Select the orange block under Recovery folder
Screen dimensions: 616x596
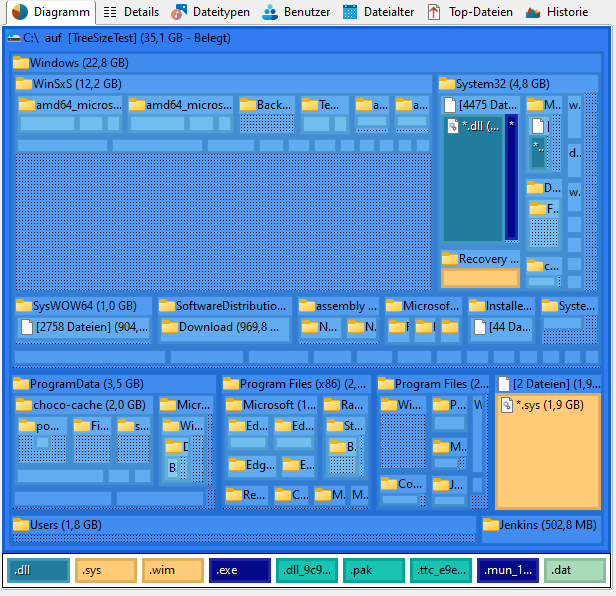click(480, 278)
